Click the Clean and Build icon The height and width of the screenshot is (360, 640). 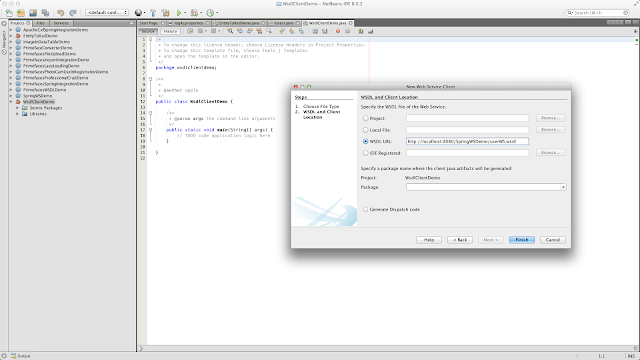[165, 13]
